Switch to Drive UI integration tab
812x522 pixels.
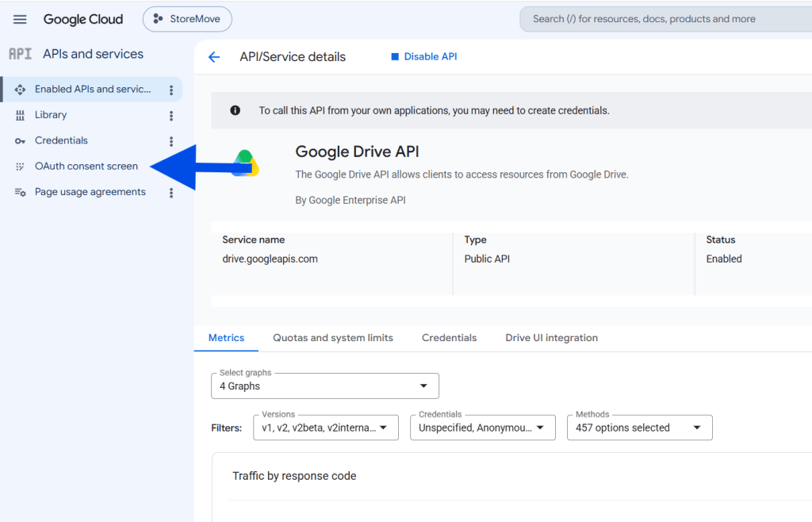(x=552, y=338)
